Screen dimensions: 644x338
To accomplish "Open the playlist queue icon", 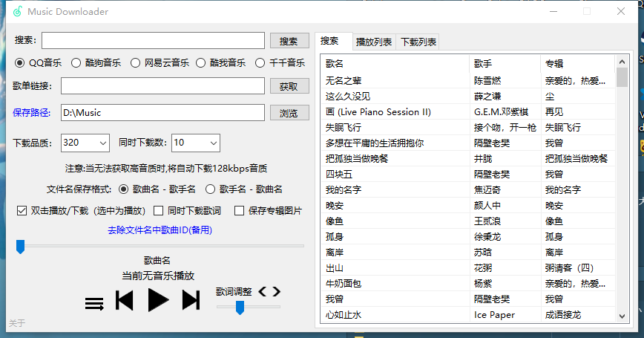I will [x=94, y=304].
